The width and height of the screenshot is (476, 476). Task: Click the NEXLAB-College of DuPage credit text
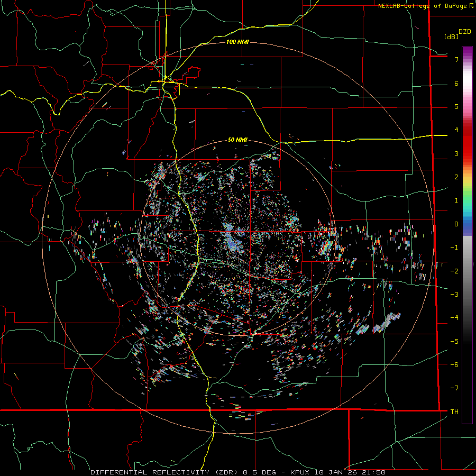[x=423, y=6]
